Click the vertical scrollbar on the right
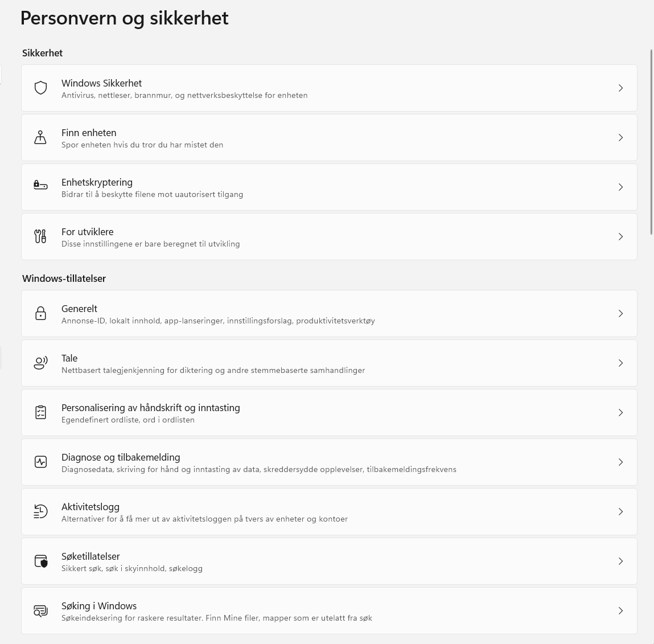The height and width of the screenshot is (644, 654). click(652, 142)
